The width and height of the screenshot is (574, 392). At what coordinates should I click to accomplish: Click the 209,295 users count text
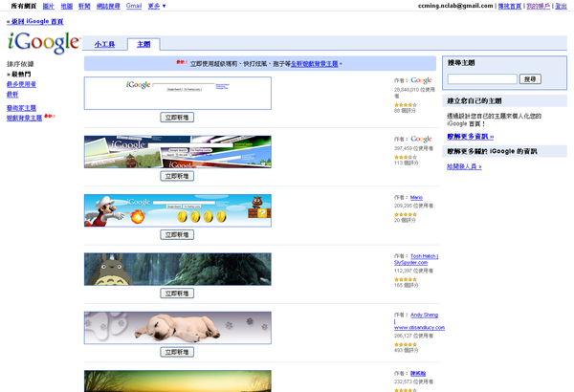pos(413,206)
